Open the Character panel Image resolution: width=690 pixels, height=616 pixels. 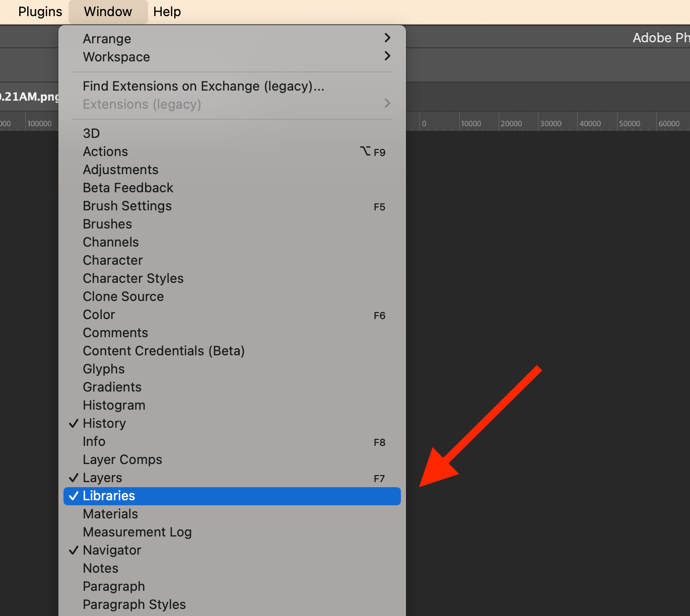tap(232, 260)
